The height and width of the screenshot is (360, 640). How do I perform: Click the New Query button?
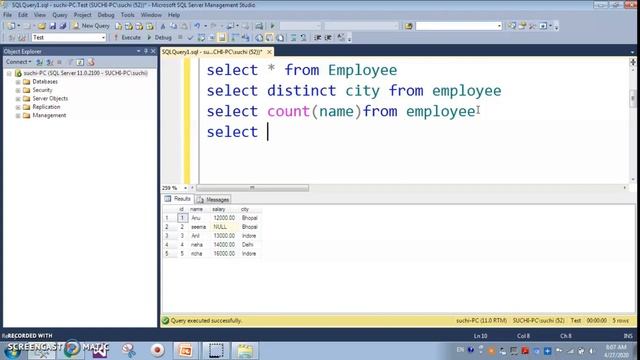(91, 26)
